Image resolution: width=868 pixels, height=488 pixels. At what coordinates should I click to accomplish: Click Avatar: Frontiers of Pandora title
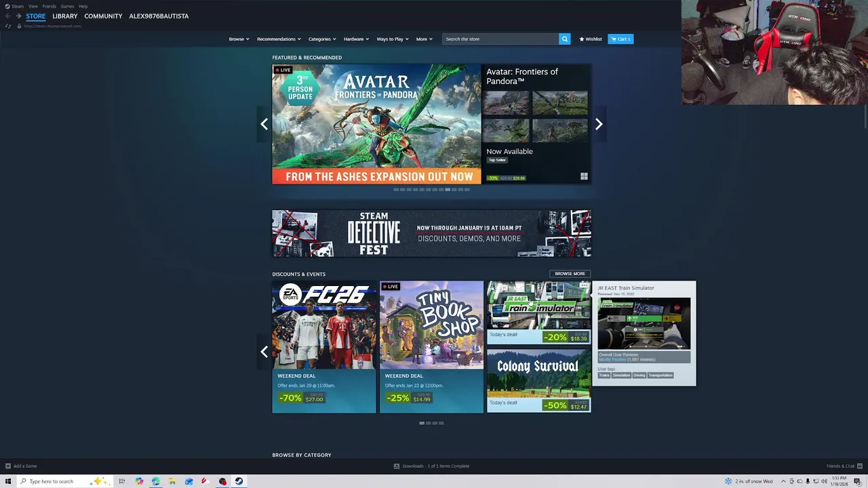(522, 76)
